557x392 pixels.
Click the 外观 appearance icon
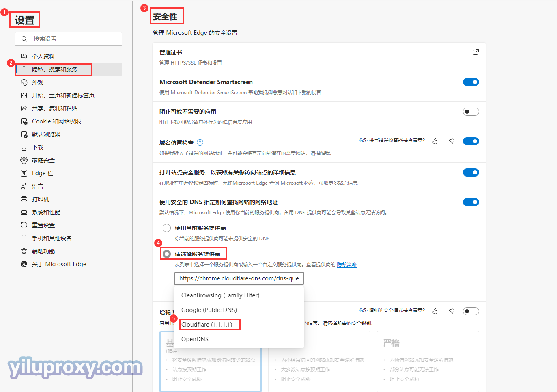[24, 82]
